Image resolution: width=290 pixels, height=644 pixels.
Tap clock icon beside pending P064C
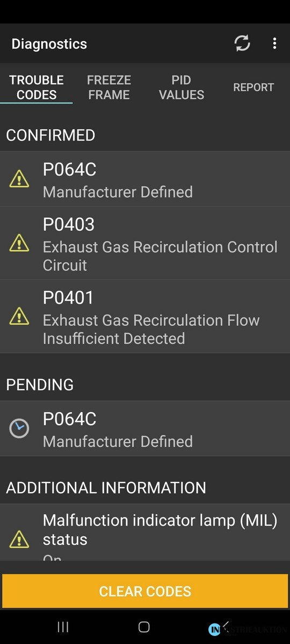tap(19, 428)
